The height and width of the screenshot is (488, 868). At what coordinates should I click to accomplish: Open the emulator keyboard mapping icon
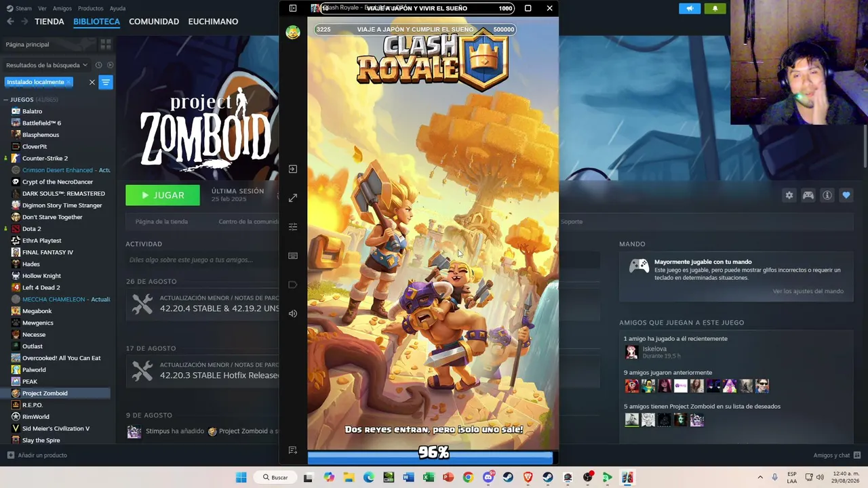pyautogui.click(x=293, y=256)
